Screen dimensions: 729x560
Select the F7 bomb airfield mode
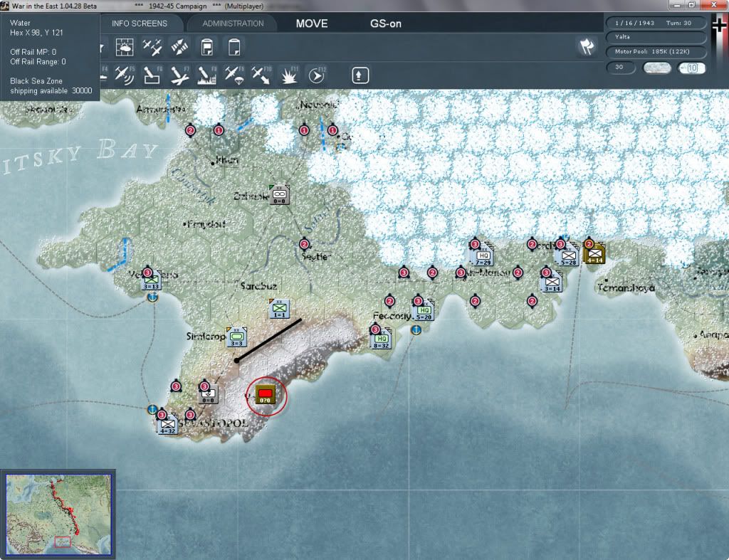179,75
